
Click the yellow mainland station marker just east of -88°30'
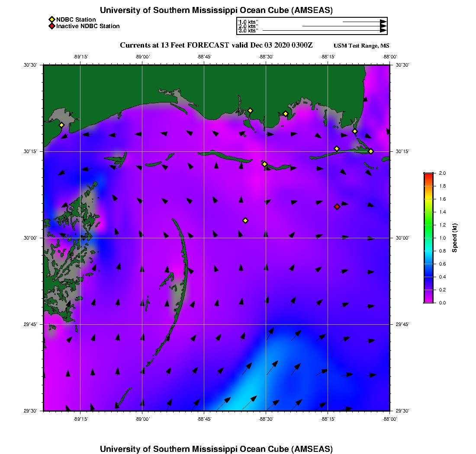coord(285,114)
